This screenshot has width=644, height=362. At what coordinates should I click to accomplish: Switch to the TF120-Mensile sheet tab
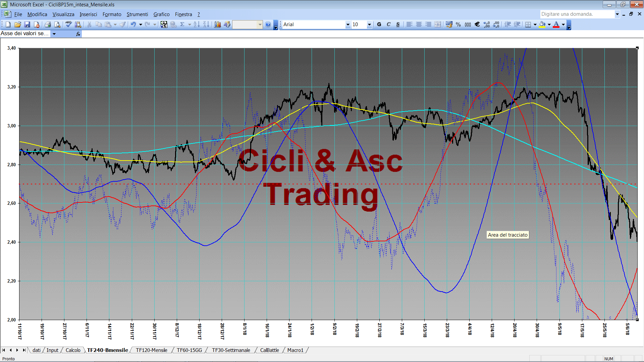click(152, 350)
